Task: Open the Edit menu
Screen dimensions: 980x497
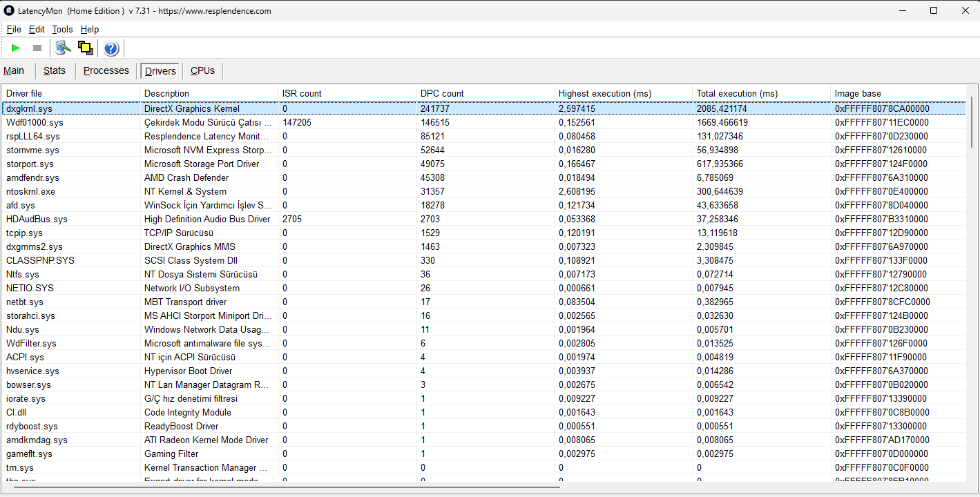Action: 37,30
